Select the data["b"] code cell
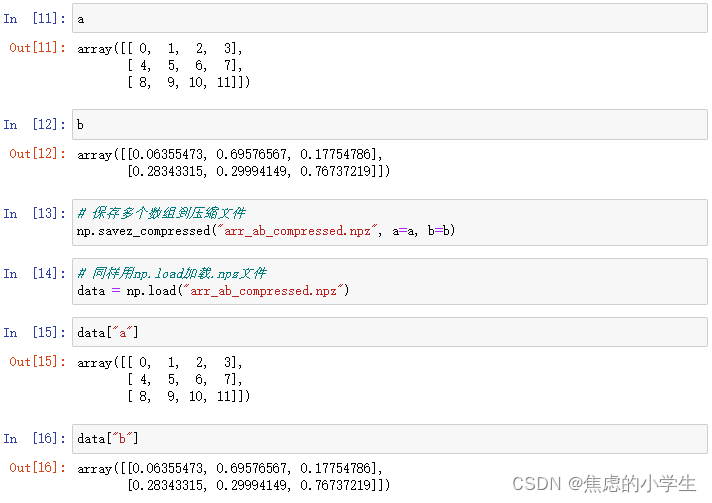This screenshot has height=503, width=712. [390, 438]
